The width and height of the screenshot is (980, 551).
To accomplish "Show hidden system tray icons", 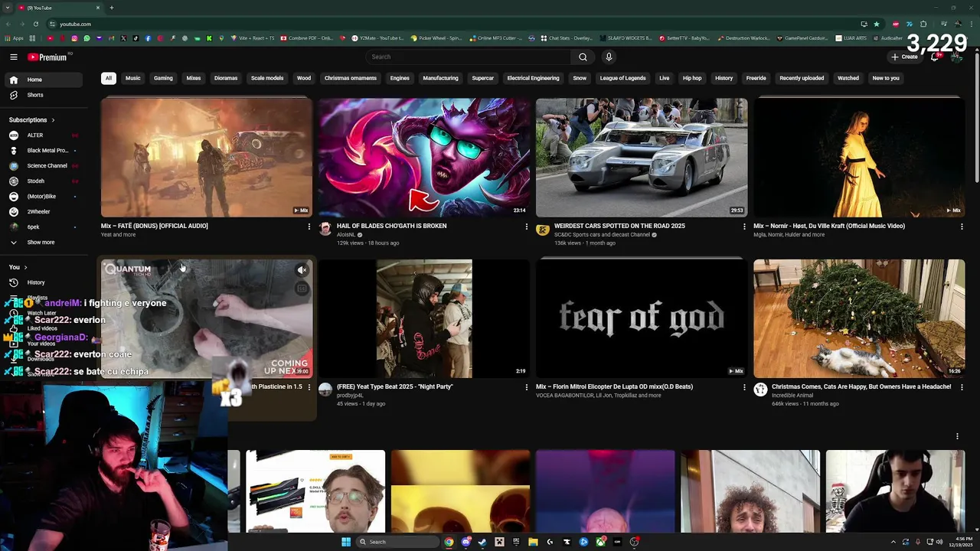I will click(x=893, y=542).
